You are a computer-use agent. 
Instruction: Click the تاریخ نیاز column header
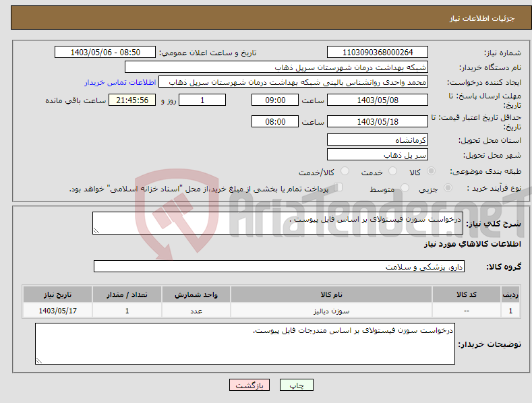(x=58, y=294)
